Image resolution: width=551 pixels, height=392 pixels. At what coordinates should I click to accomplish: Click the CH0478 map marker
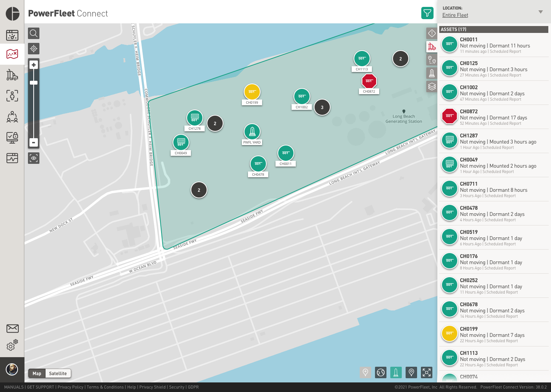coord(258,164)
